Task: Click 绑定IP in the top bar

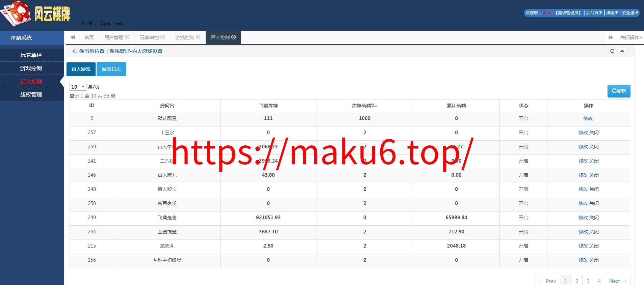Action: [x=612, y=13]
